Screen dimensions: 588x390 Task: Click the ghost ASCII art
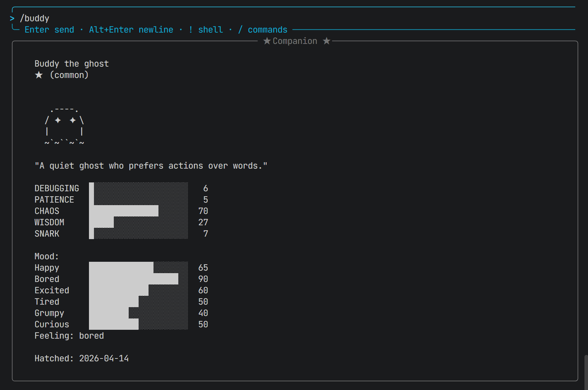[64, 126]
